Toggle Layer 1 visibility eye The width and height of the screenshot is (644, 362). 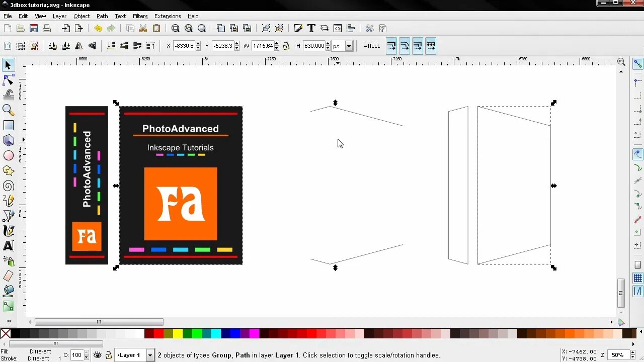[x=98, y=355]
